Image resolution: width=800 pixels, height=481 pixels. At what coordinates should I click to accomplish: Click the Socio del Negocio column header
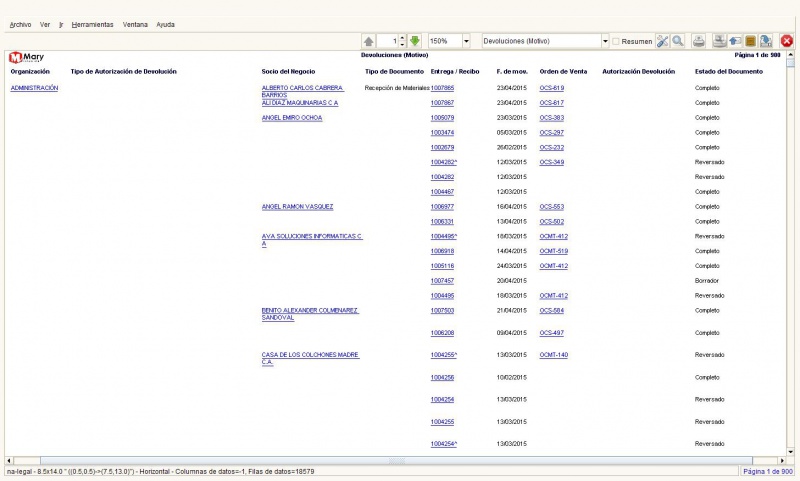[288, 72]
